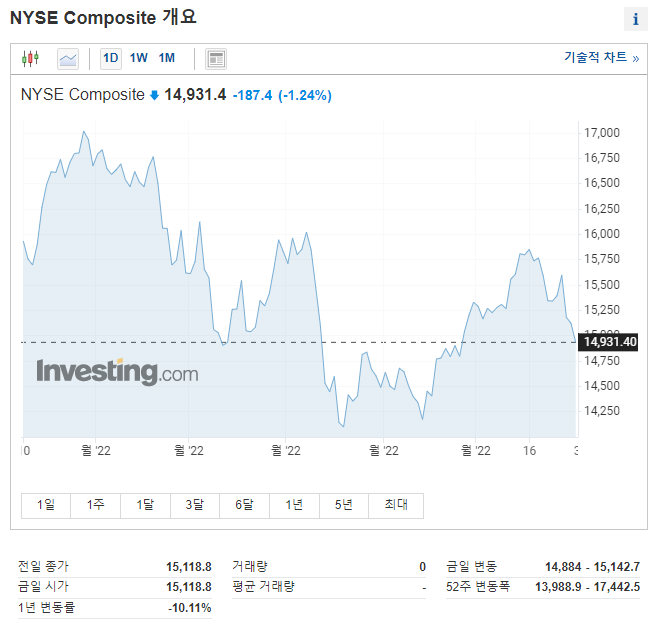Click the 거래량 label
The image size is (649, 625).
250,566
